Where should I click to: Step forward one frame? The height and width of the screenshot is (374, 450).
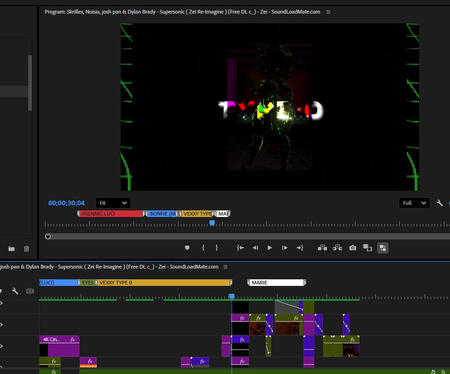click(x=284, y=248)
